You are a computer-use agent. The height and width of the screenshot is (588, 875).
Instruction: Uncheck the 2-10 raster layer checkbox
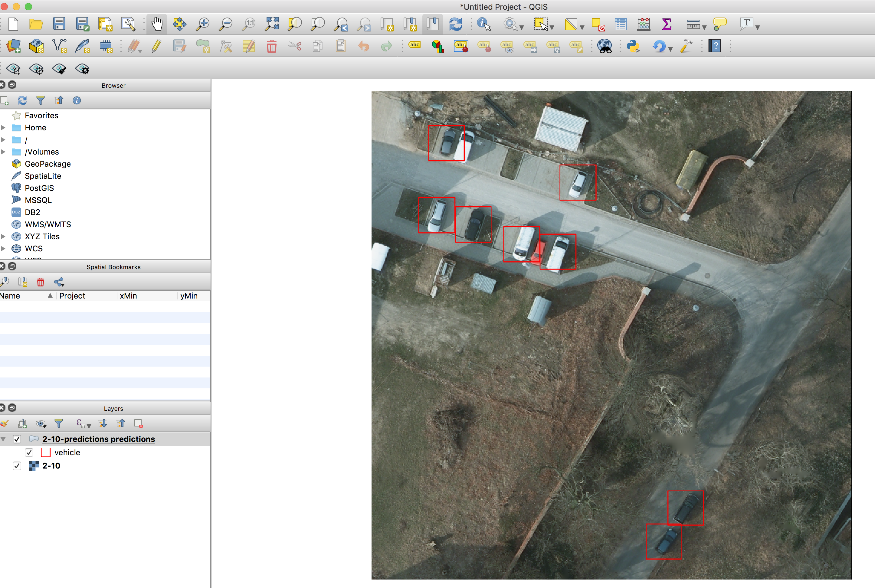pyautogui.click(x=17, y=466)
